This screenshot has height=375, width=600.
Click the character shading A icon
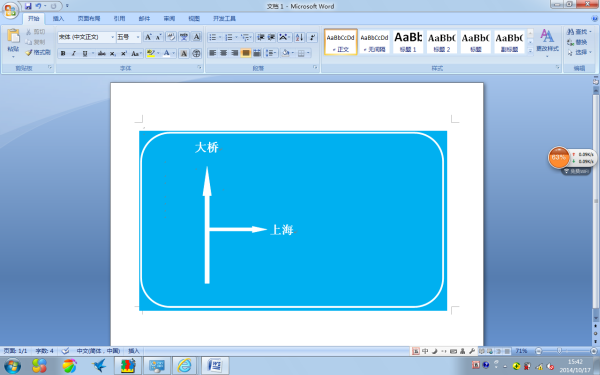click(x=184, y=54)
